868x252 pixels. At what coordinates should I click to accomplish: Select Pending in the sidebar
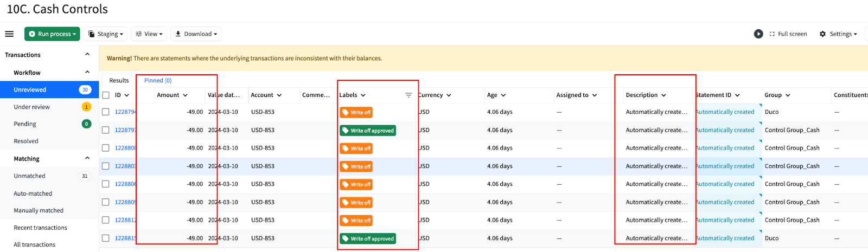49,124
